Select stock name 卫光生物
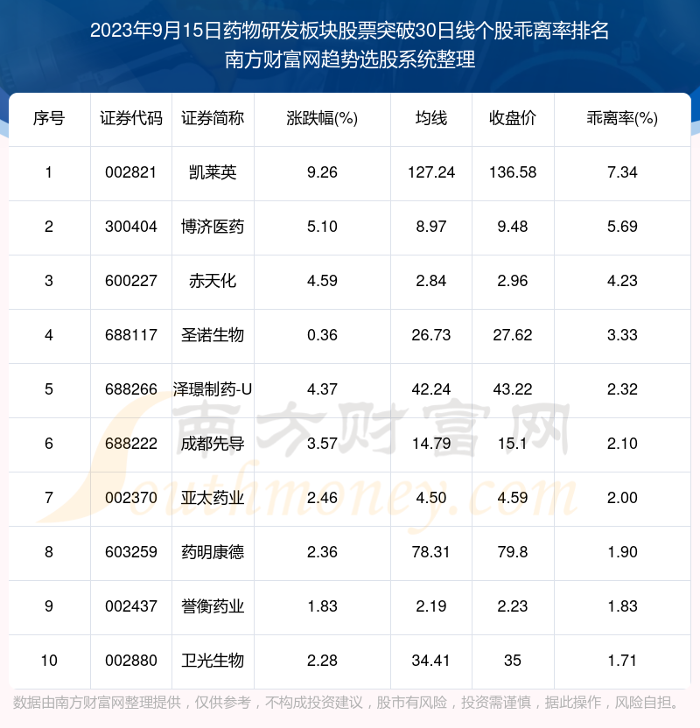 coord(213,661)
